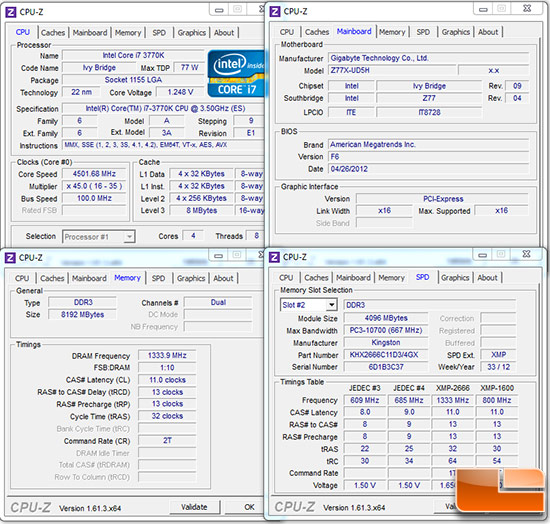This screenshot has height=524, width=550.
Task: Click the Multiplier value x 45.0
Action: (94, 186)
